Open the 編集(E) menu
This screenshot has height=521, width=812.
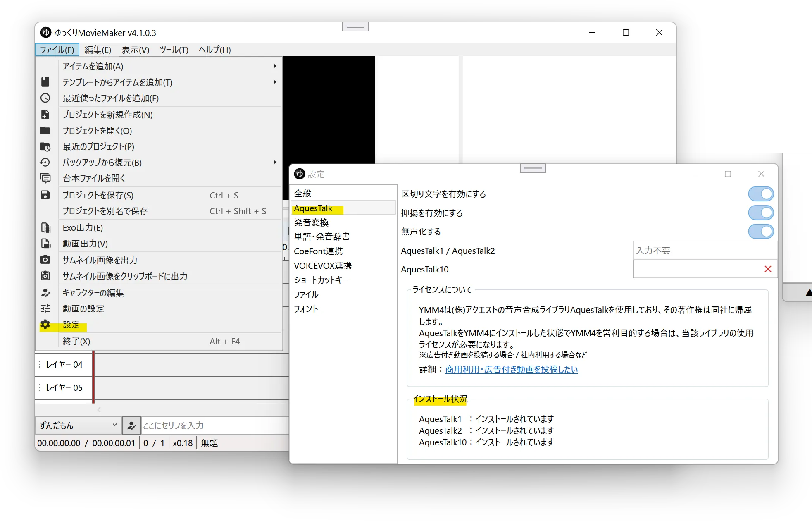tap(98, 50)
